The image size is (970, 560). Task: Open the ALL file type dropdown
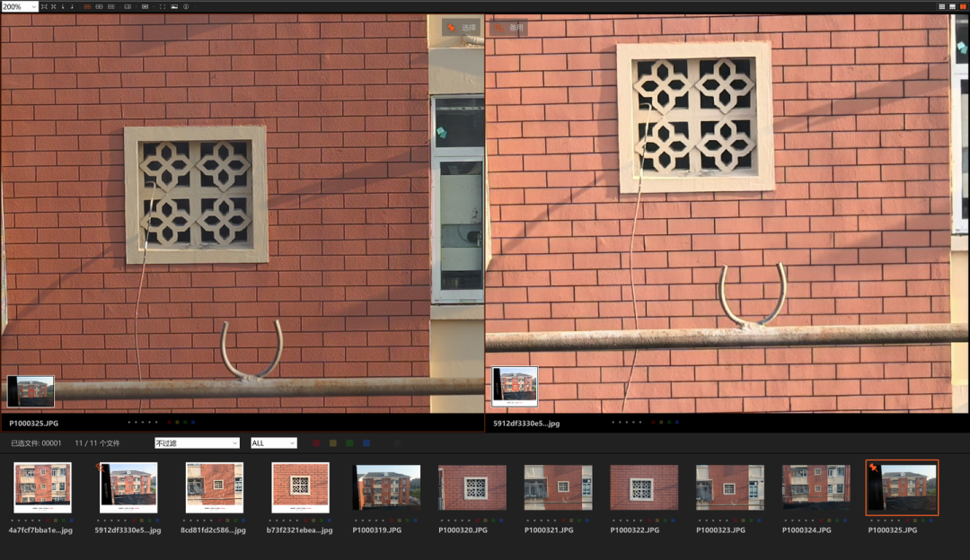pyautogui.click(x=273, y=443)
